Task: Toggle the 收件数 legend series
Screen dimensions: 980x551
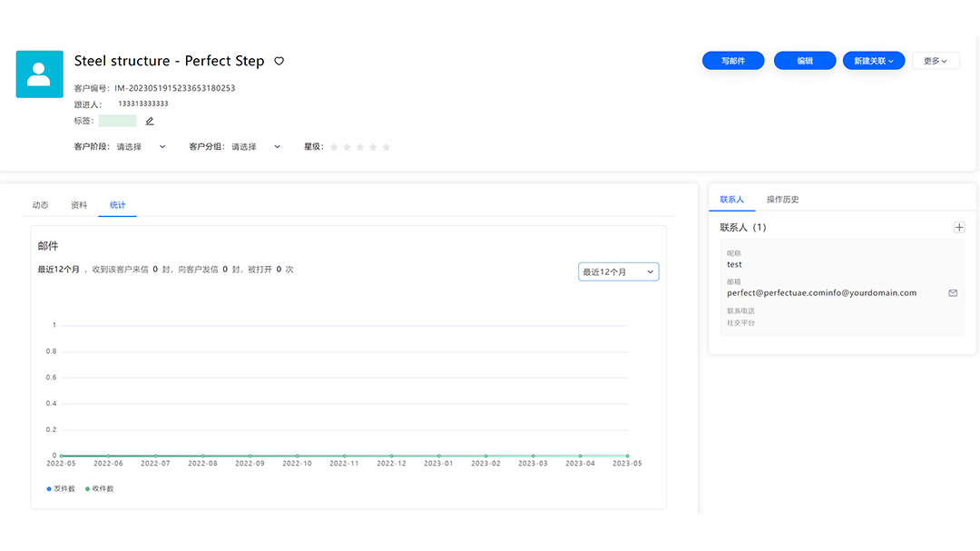Action: (x=100, y=489)
